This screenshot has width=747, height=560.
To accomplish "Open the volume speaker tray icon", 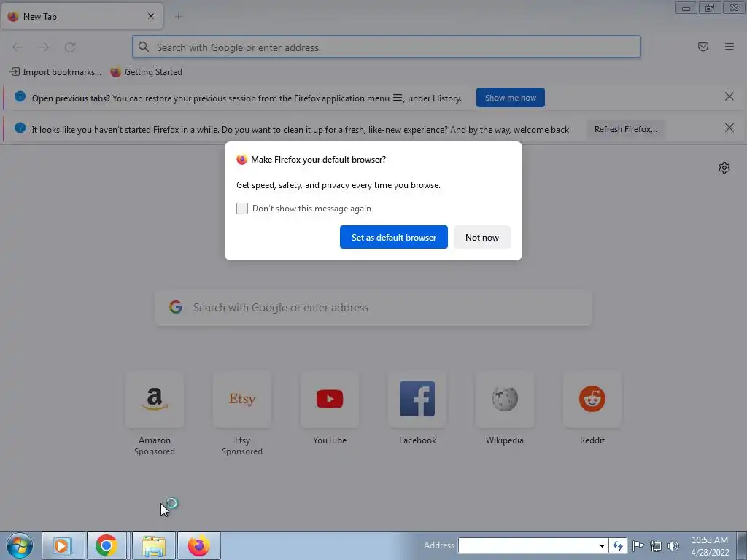I will 673,545.
